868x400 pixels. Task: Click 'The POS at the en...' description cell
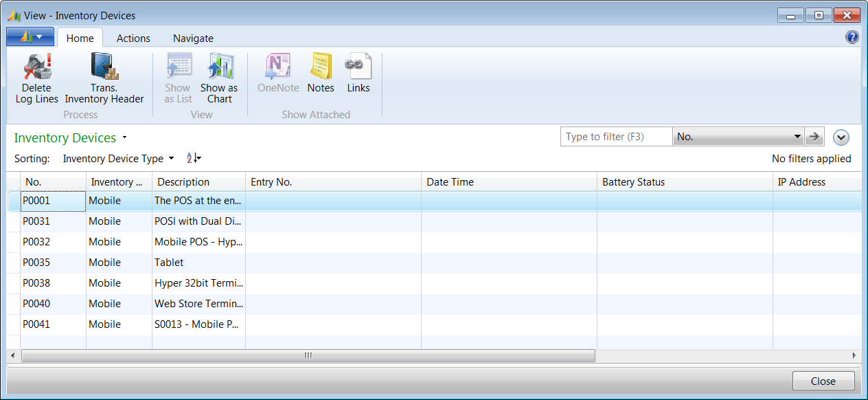[198, 201]
